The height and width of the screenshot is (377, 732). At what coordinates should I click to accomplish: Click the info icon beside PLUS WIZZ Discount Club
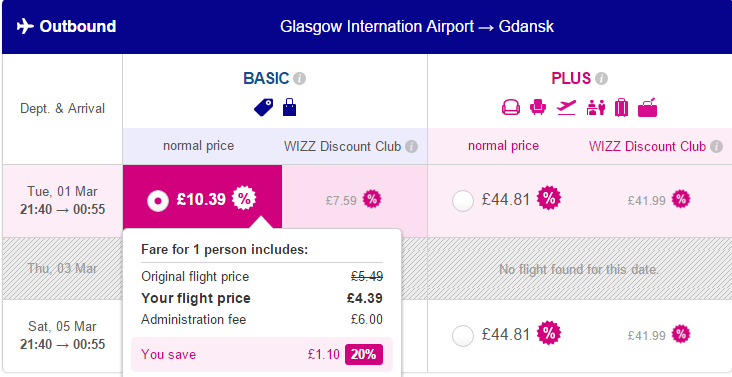[x=716, y=147]
